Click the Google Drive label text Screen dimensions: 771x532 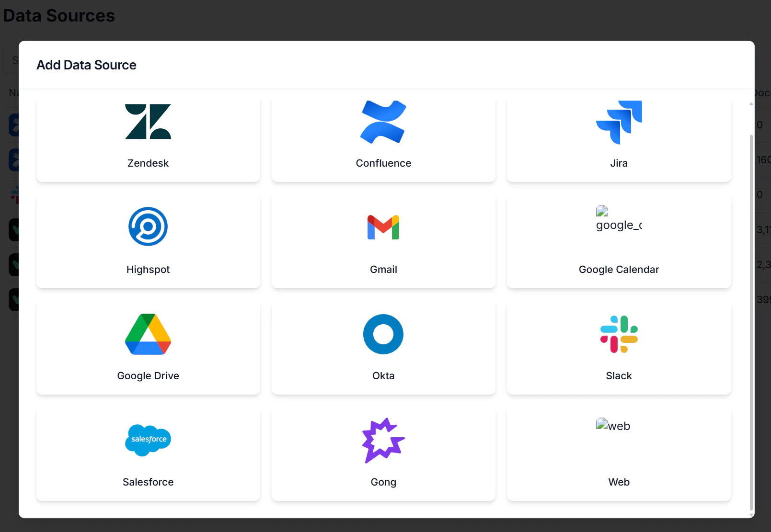(148, 376)
